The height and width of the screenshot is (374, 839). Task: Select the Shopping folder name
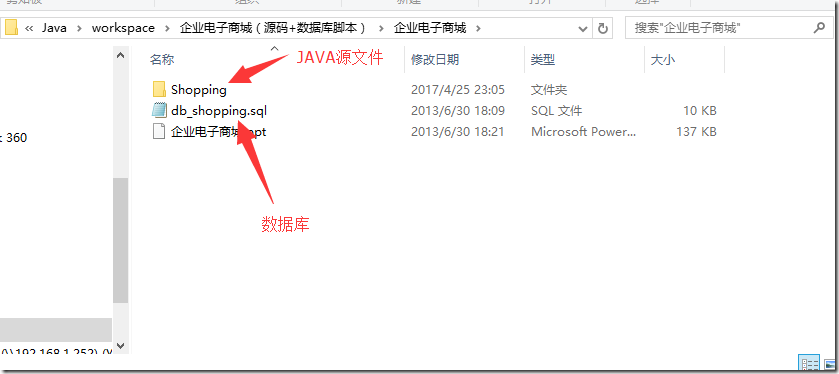click(199, 90)
